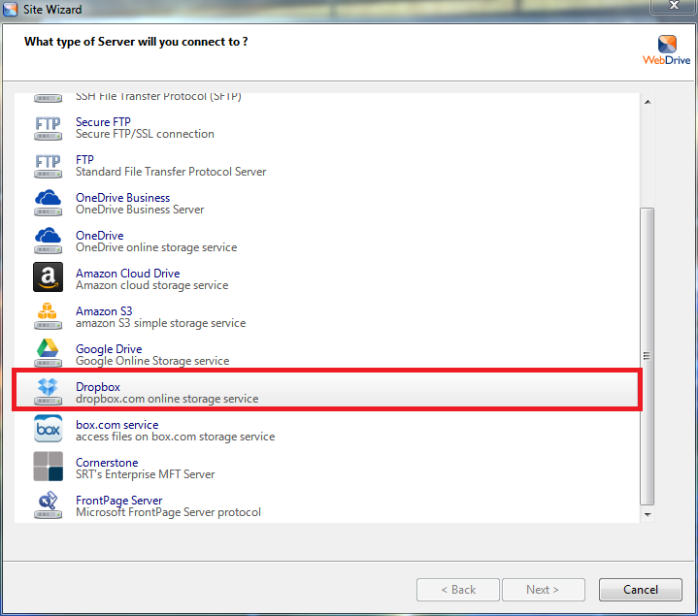
Task: Click the scrollbar down arrow
Action: pos(648,516)
